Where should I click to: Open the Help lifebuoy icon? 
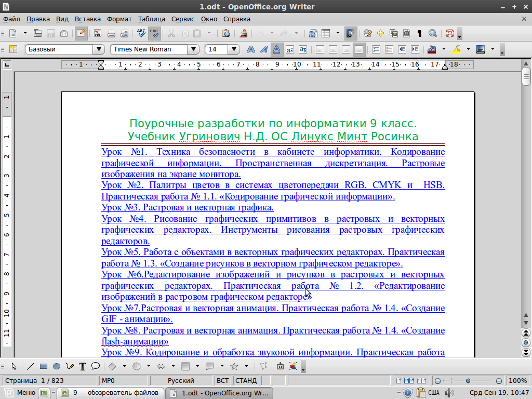[x=450, y=33]
